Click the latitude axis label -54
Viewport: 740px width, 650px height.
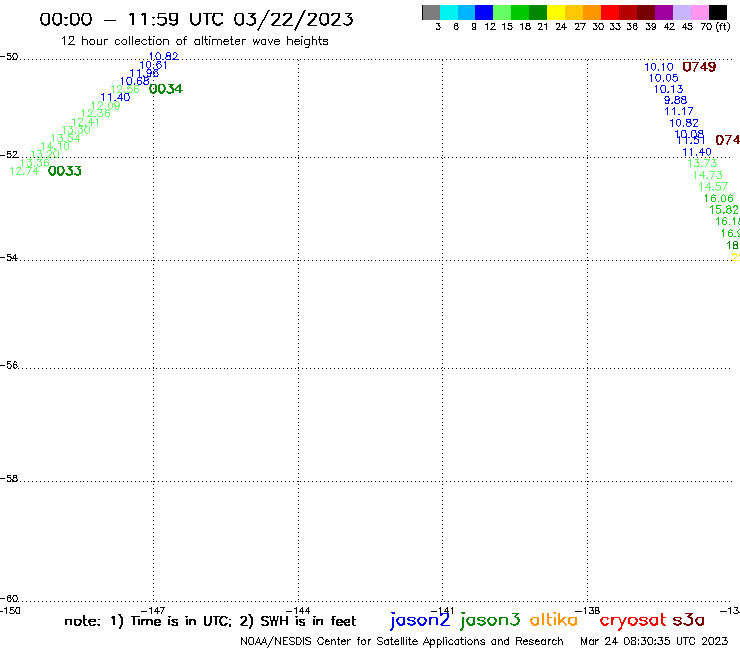(x=9, y=258)
